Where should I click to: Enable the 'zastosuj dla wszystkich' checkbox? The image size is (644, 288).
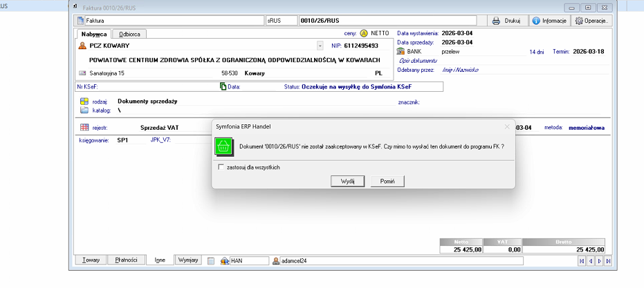[x=221, y=167]
